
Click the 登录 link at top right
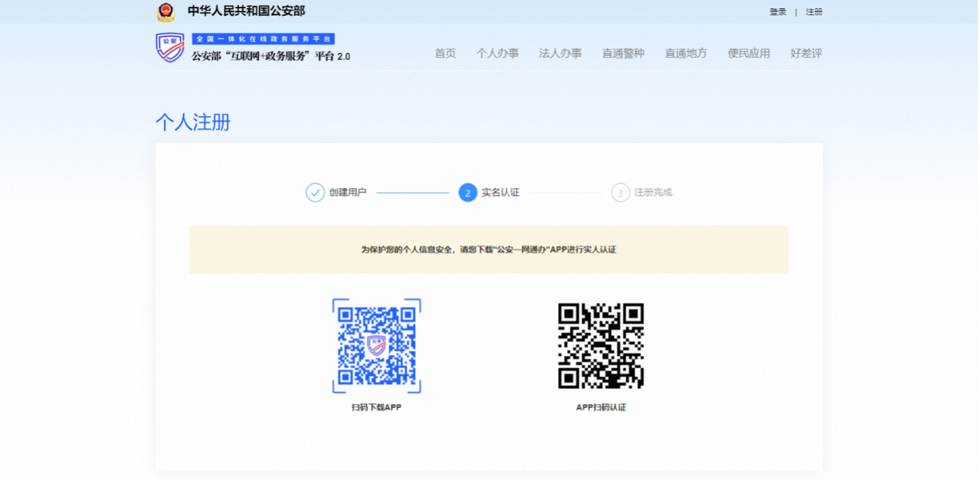(777, 12)
